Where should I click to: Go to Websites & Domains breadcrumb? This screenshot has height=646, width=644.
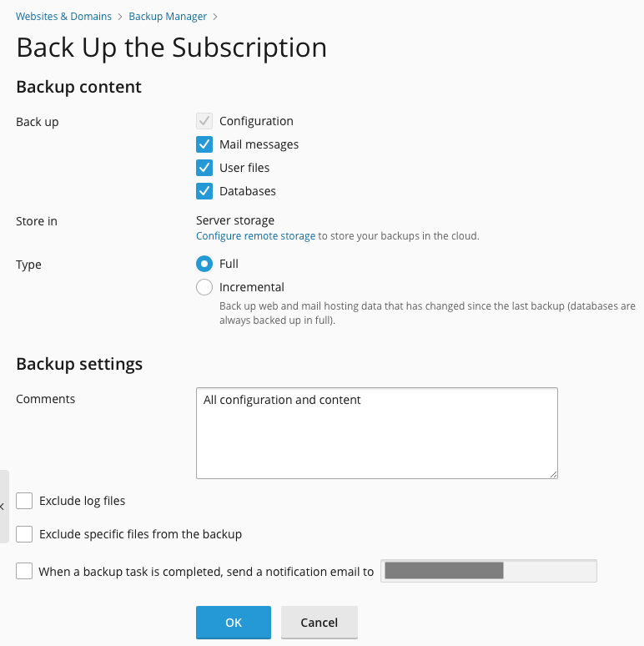click(x=63, y=16)
